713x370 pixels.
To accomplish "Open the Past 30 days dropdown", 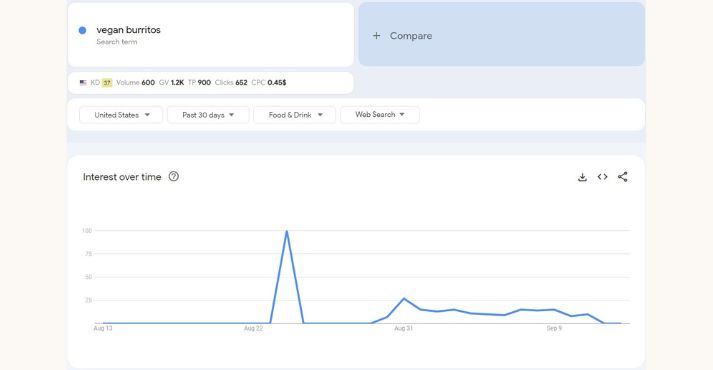I will (x=208, y=115).
